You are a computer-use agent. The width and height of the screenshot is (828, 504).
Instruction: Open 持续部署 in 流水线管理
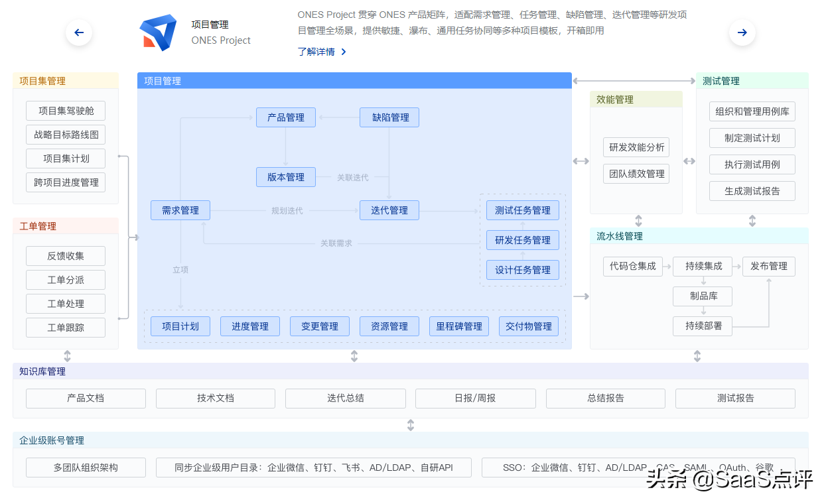(x=702, y=326)
